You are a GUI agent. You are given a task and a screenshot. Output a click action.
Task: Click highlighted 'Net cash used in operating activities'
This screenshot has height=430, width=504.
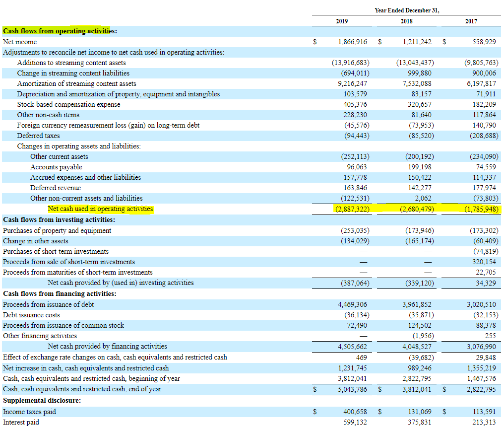click(100, 209)
